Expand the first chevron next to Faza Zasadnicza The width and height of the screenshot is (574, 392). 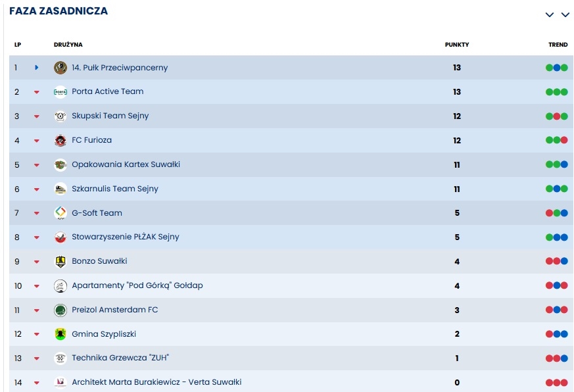[550, 14]
